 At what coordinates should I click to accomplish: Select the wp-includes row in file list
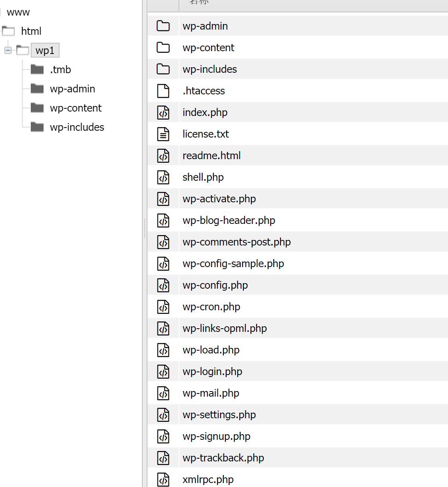(298, 69)
